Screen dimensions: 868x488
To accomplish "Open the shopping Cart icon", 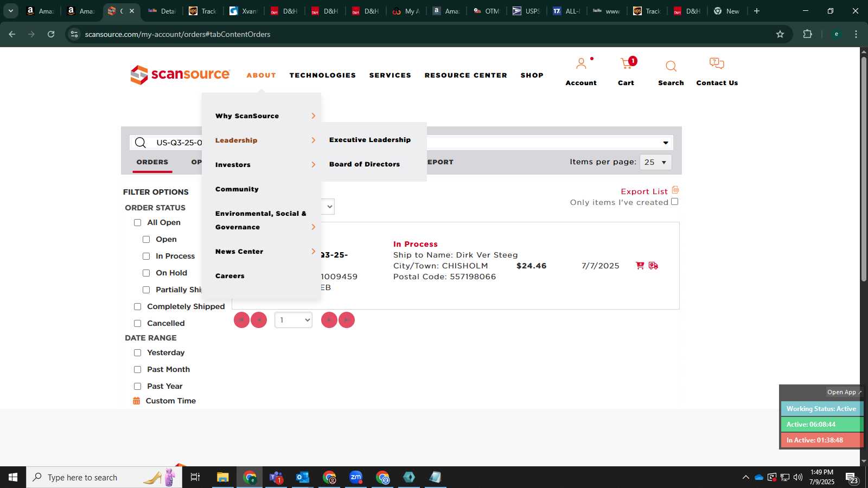I will pyautogui.click(x=628, y=63).
